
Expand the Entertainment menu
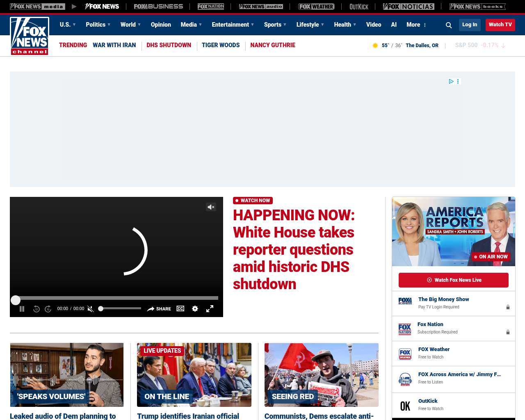233,25
